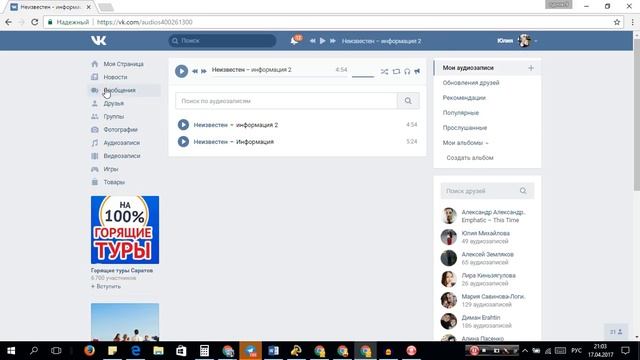Open Calculator from taskbar

pos(204,351)
